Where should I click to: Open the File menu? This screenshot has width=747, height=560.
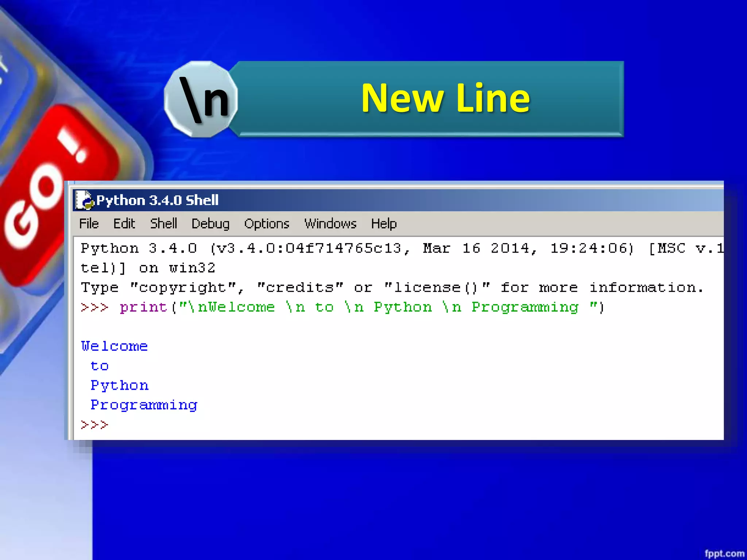click(89, 223)
